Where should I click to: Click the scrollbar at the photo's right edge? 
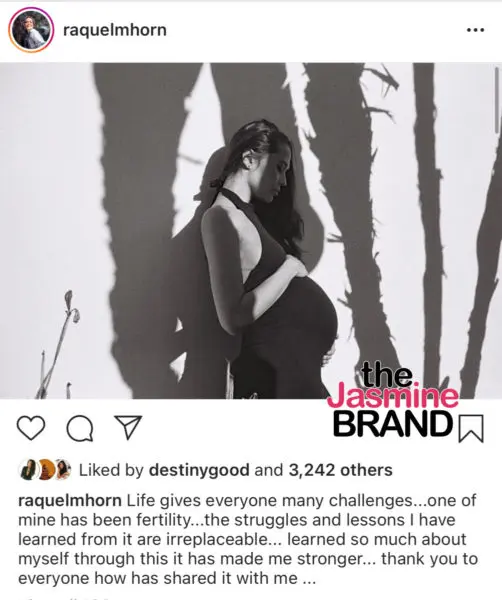[497, 100]
